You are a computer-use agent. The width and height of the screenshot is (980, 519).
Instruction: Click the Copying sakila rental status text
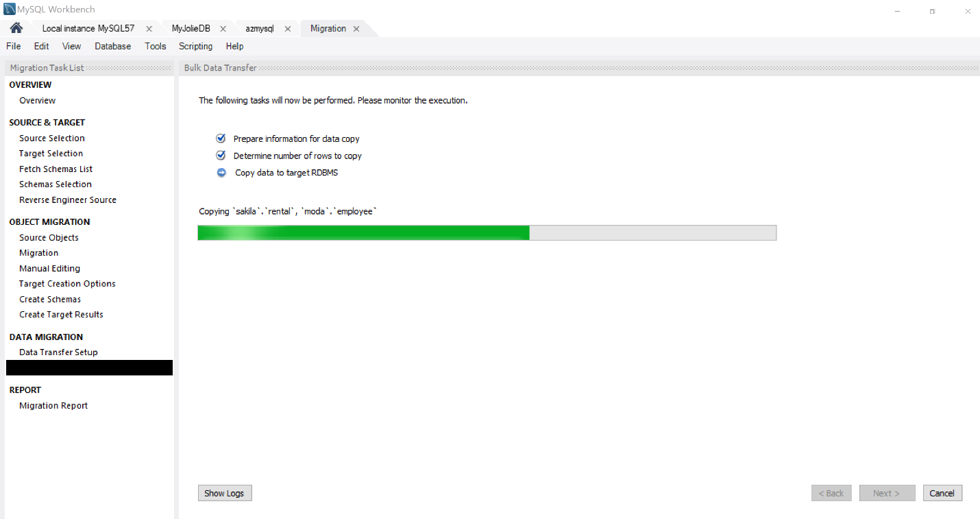pyautogui.click(x=289, y=211)
